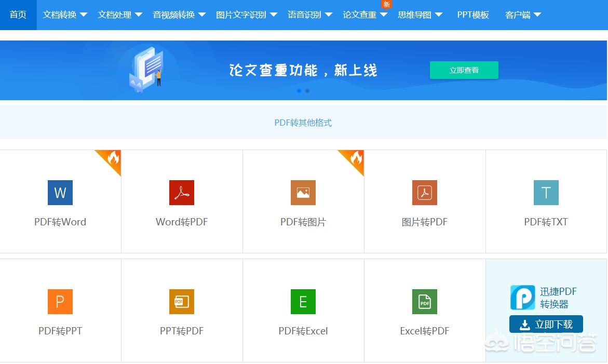Click the PDF转Excel green E icon
Image resolution: width=608 pixels, height=364 pixels.
(303, 302)
